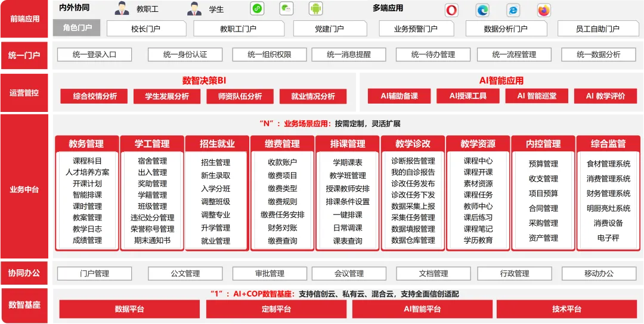This screenshot has width=644, height=324.
Task: Click the 学生 student person icon
Action: [x=194, y=8]
